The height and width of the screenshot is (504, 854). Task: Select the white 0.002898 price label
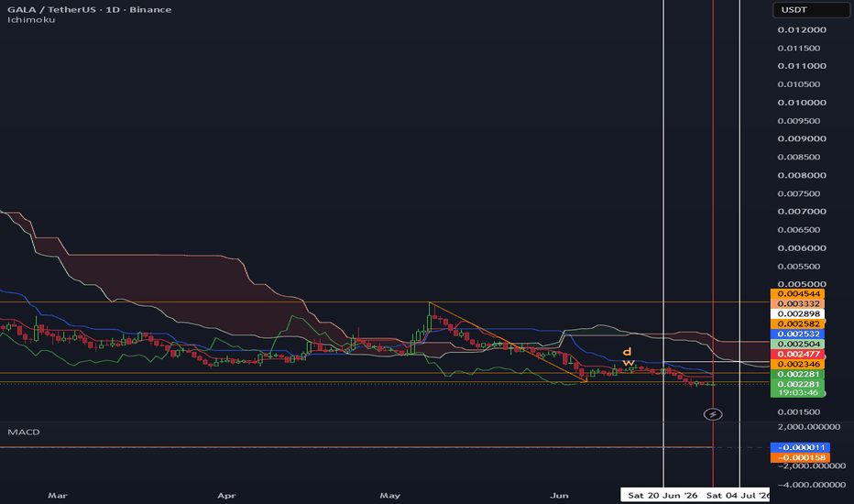tap(798, 313)
